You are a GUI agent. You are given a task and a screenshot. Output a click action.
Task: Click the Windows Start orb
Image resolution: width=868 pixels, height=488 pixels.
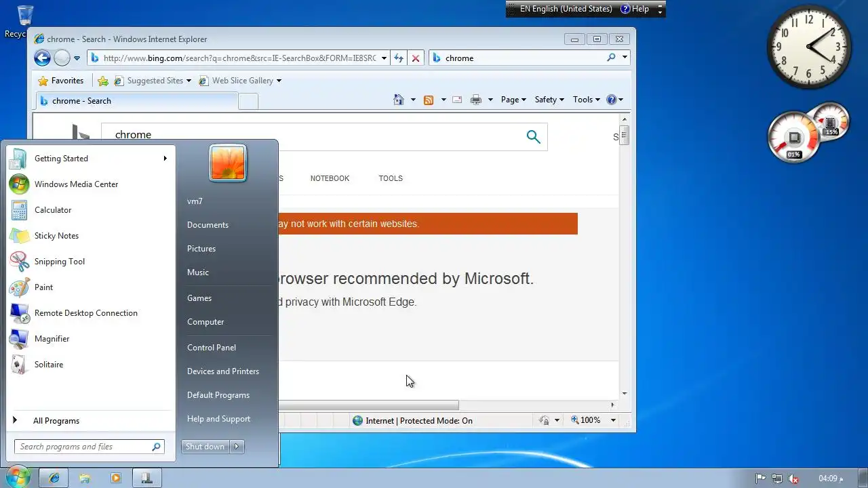(x=17, y=477)
